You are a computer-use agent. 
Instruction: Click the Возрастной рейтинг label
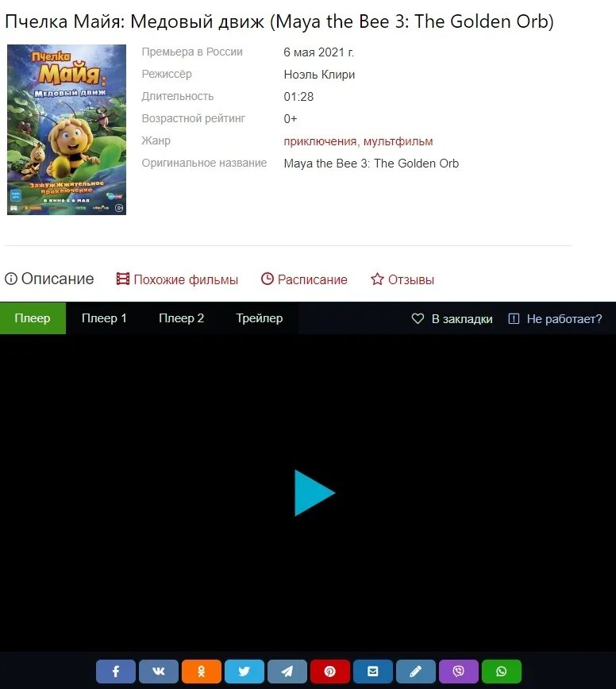point(194,118)
